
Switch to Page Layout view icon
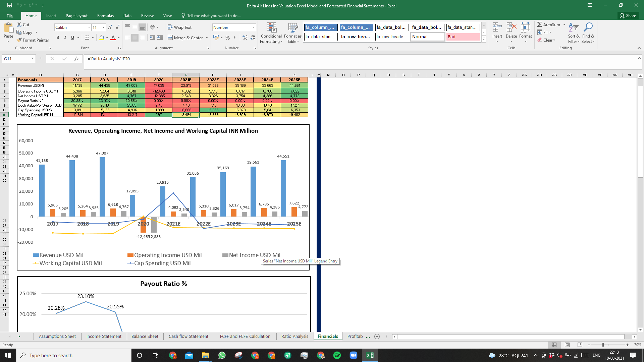(567, 345)
